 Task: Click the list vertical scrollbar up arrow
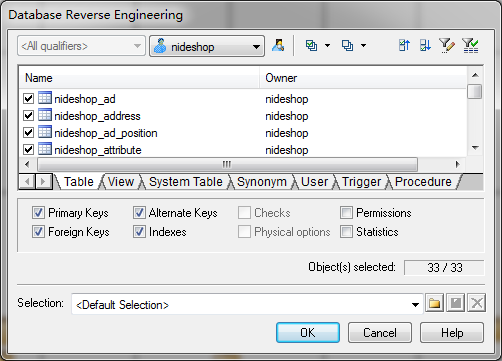(475, 75)
